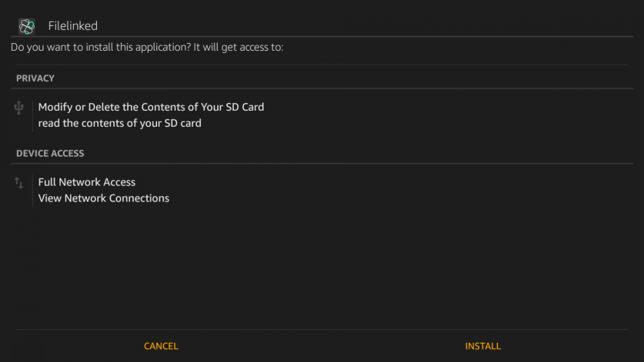Click vertical divider beside SD card permissions

(x=32, y=115)
